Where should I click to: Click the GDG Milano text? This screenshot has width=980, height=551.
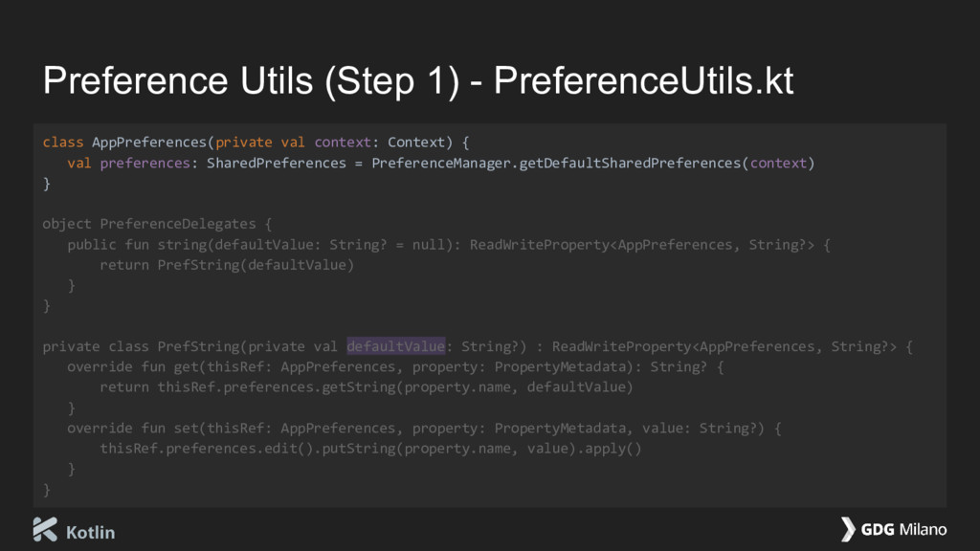point(903,529)
